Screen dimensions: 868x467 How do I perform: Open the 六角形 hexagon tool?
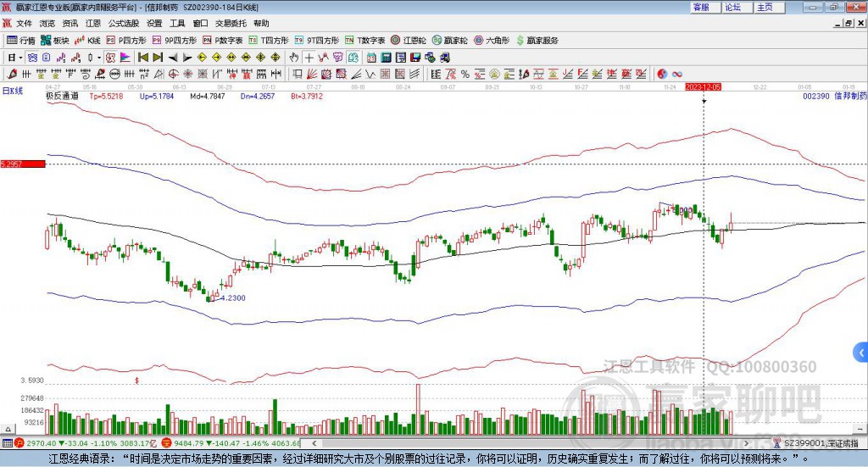(x=492, y=41)
